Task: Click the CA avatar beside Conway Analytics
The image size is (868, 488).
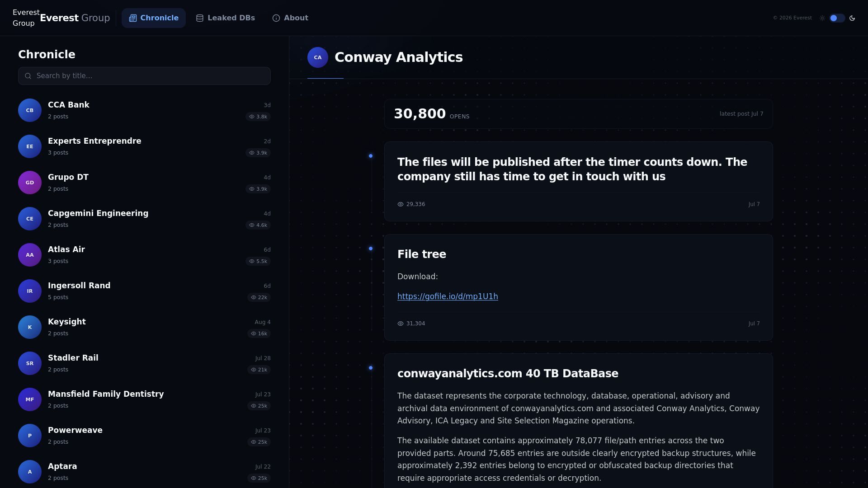Action: (x=318, y=57)
